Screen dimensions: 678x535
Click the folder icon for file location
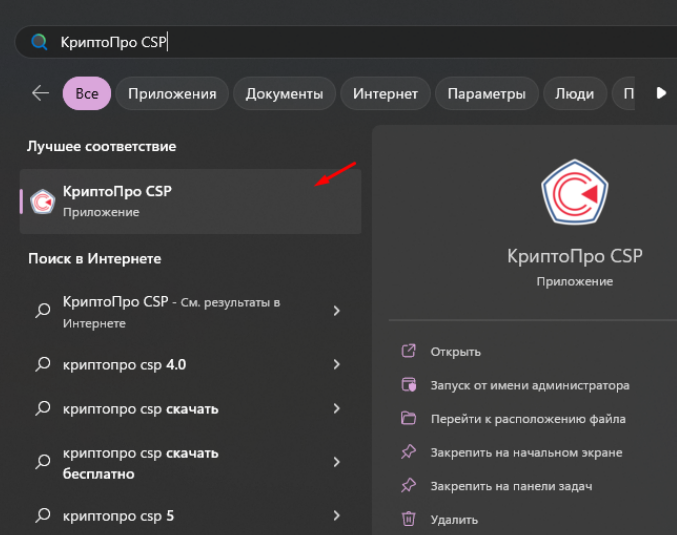409,418
